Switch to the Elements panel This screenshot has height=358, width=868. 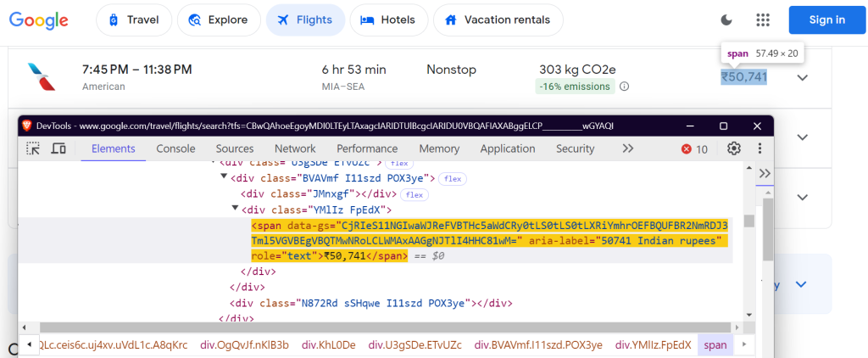tap(114, 148)
